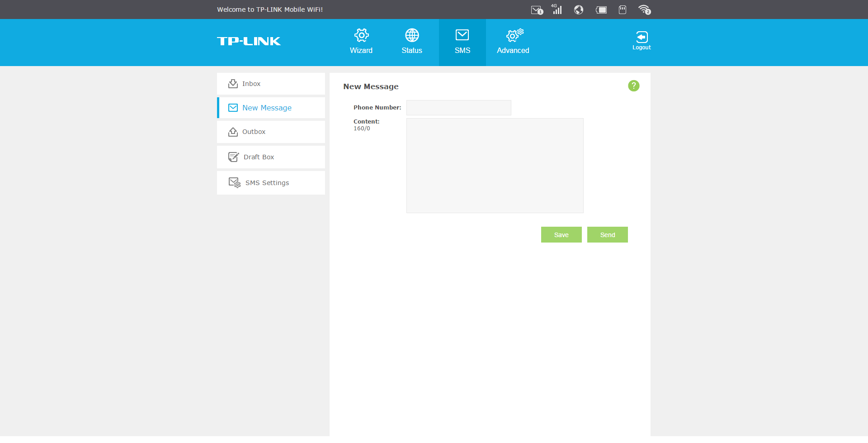This screenshot has width=868, height=443.
Task: Check the 4G signal strength icon
Action: pyautogui.click(x=557, y=9)
